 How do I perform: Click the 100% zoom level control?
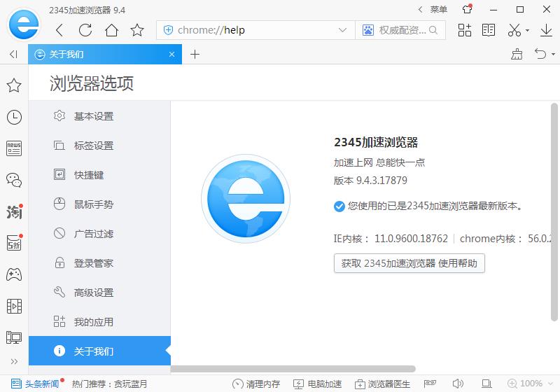pyautogui.click(x=531, y=384)
